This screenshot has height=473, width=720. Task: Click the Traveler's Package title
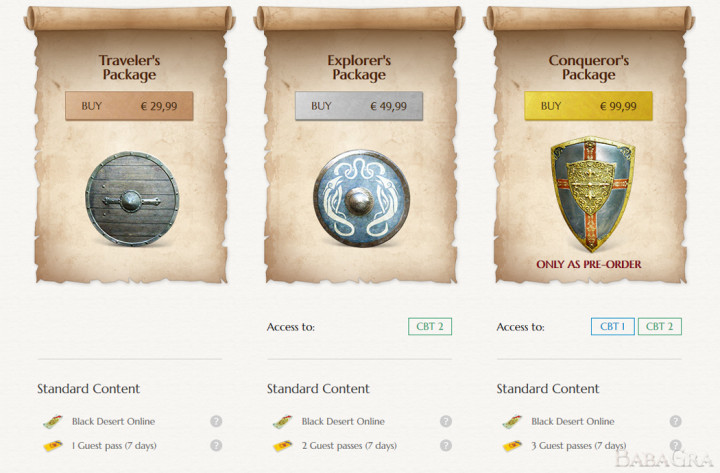click(129, 68)
